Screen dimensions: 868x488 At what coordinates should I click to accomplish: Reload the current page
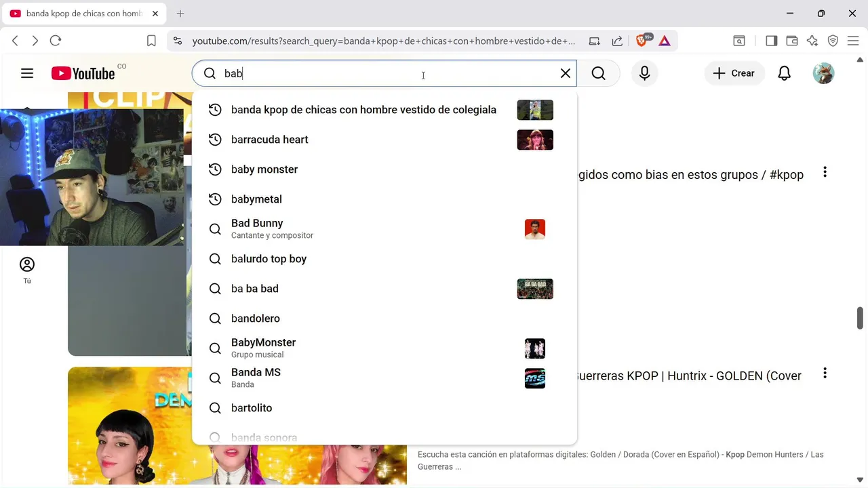56,41
